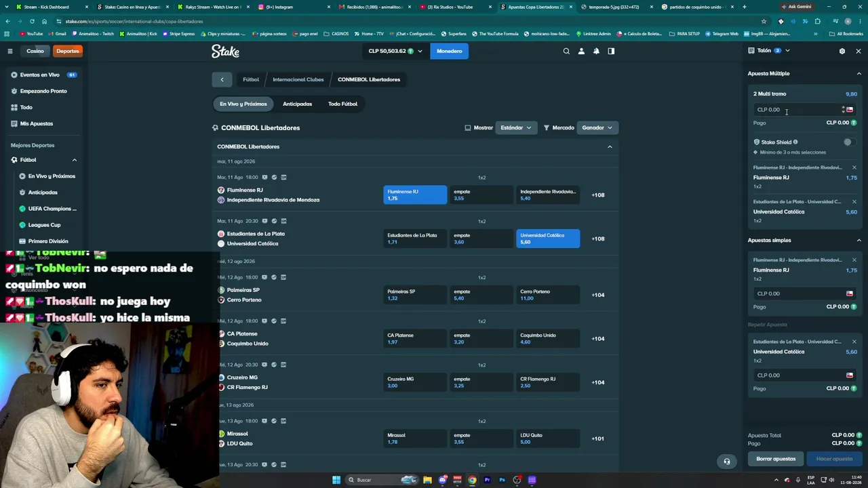Select Estudiantes de La Plata odds 1,71
Viewport: 868px width, 488px height.
[x=415, y=239]
